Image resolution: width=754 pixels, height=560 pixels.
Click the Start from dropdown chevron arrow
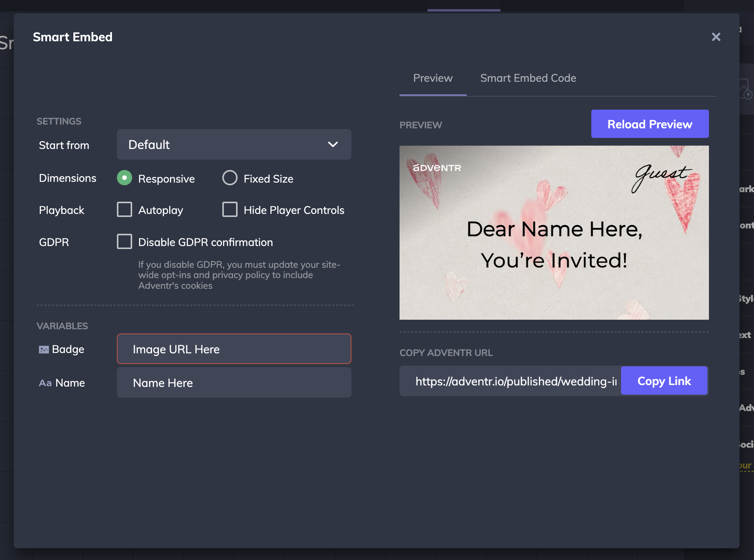(333, 144)
